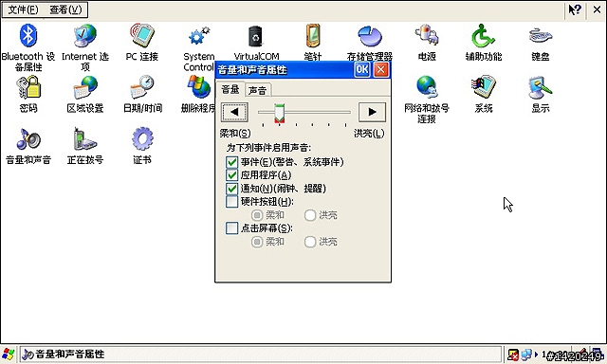Open the 存储管理器 pie chart icon

pos(370,37)
